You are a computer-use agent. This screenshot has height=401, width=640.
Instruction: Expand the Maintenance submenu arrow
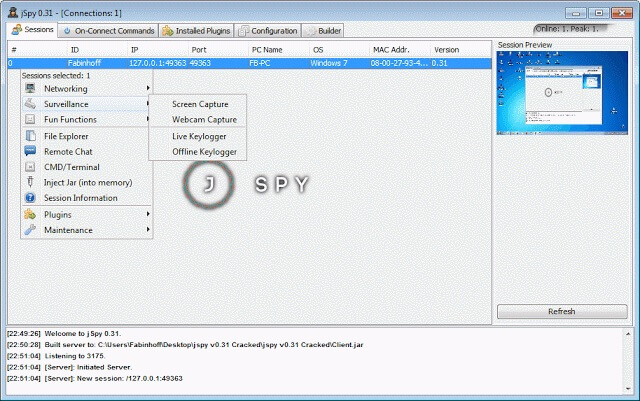tap(148, 229)
